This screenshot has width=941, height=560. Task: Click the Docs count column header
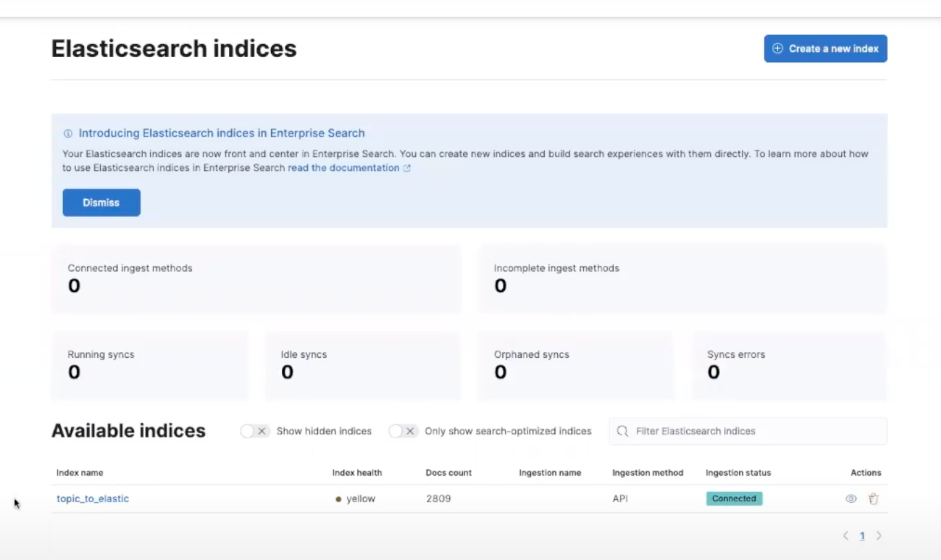[x=449, y=473]
